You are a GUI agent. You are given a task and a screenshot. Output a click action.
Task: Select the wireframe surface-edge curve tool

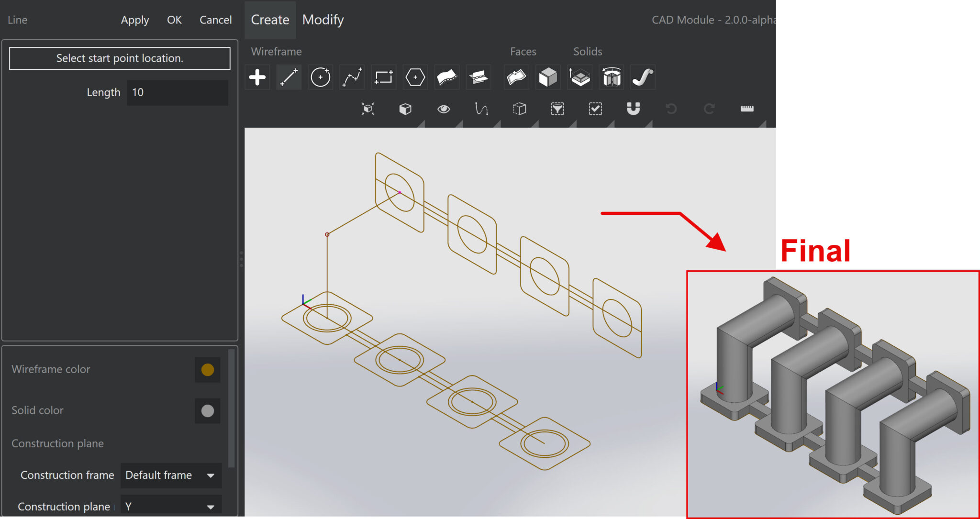click(447, 77)
